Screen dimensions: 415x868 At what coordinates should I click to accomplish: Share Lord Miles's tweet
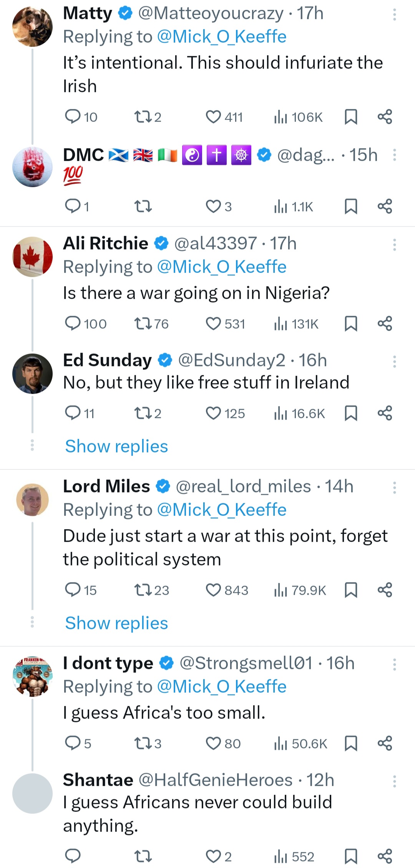pos(385,590)
